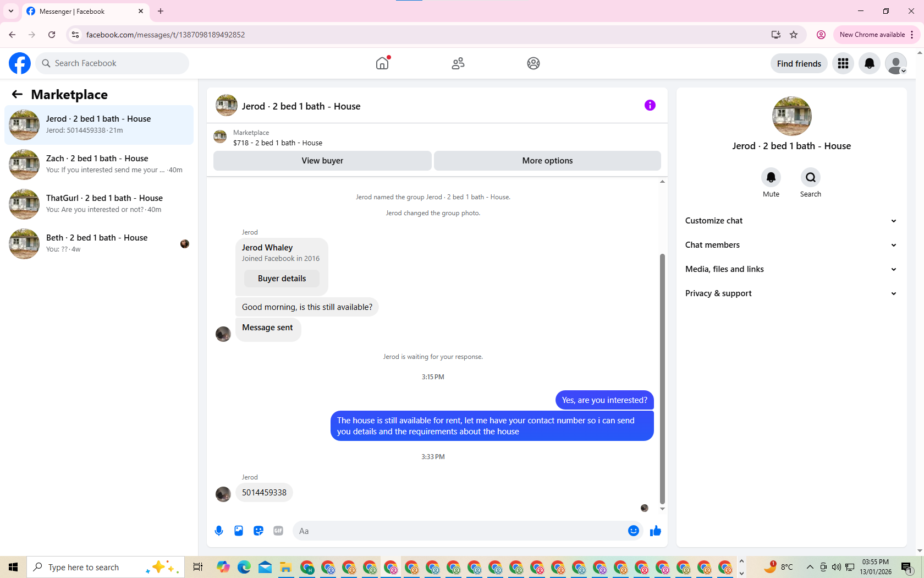Open Beth 2 bed 1 bath conversation
This screenshot has height=578, width=924.
tap(99, 244)
